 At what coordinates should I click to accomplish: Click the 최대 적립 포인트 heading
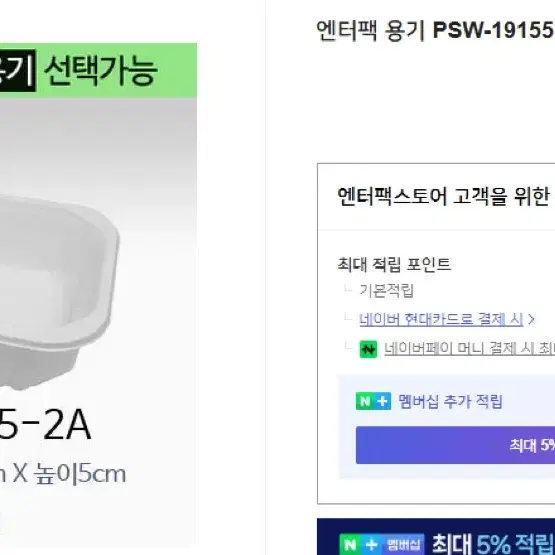(x=394, y=264)
